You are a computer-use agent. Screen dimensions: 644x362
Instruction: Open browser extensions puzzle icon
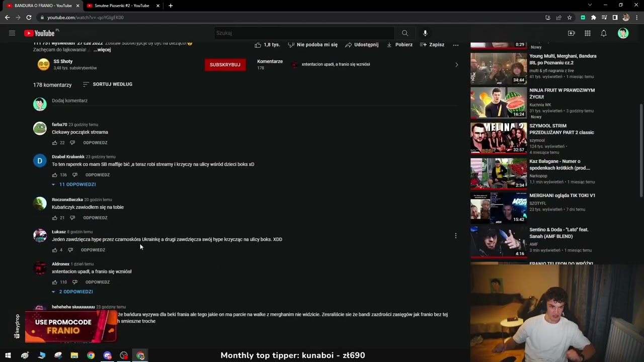tap(594, 18)
